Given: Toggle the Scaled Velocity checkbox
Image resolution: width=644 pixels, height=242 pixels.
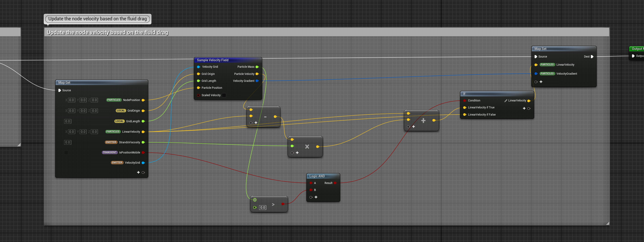Looking at the screenshot, I should (224, 95).
